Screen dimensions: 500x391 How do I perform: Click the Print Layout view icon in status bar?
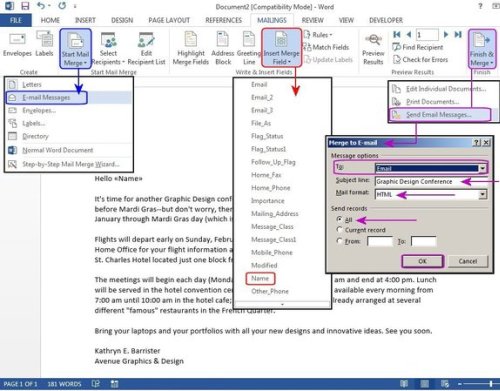pos(424,384)
